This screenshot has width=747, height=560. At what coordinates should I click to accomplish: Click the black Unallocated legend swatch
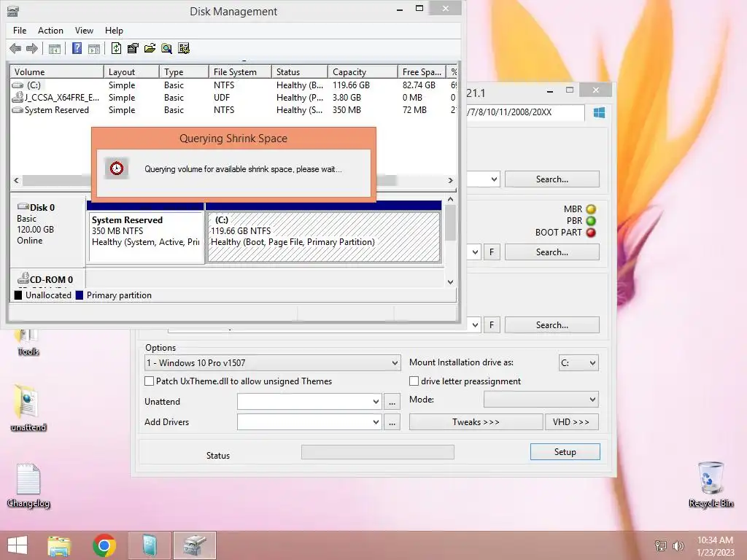(x=18, y=295)
